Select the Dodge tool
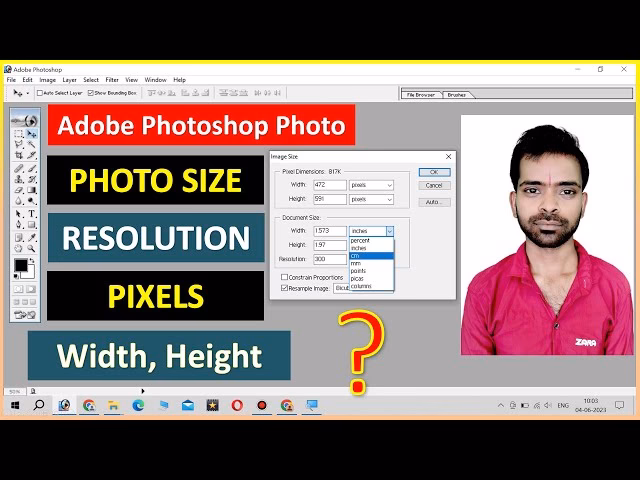Screen dimensions: 640x480 [x=31, y=201]
